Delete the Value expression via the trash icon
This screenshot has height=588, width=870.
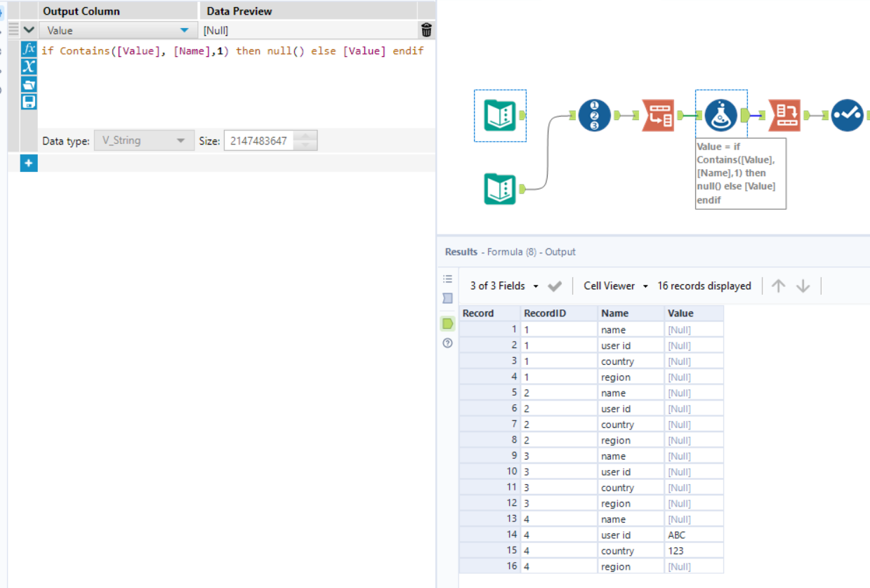[x=426, y=30]
